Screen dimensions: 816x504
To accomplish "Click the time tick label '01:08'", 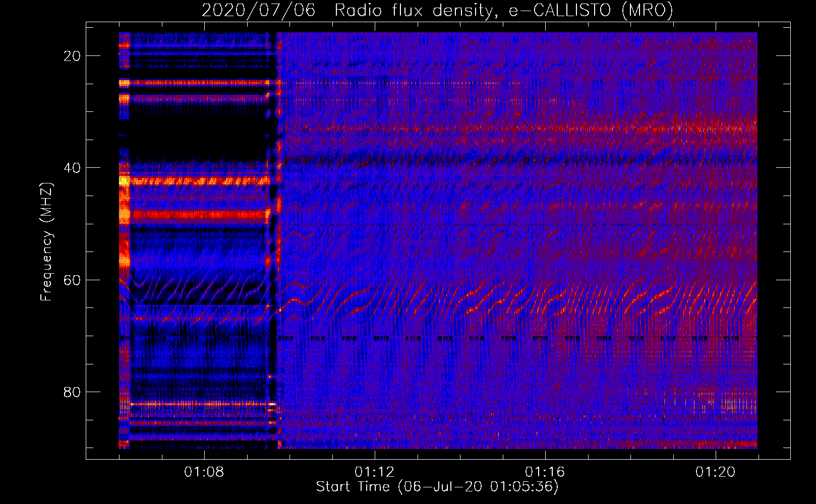I will pos(204,472).
